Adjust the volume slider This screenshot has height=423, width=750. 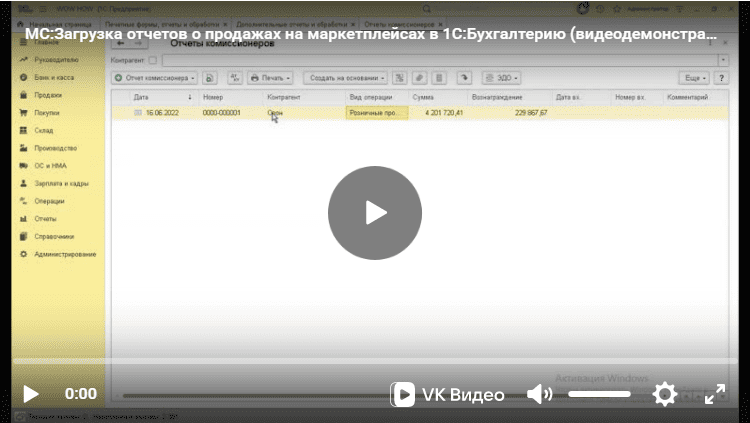click(x=599, y=394)
